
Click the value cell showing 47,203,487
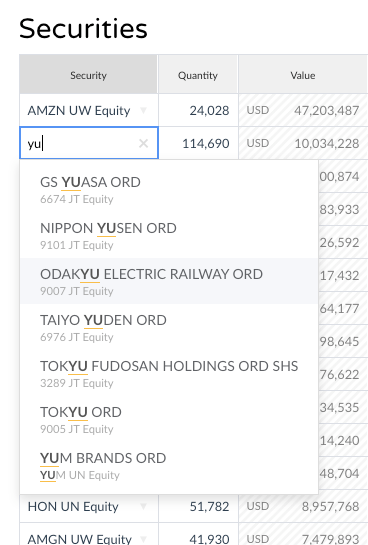[303, 111]
